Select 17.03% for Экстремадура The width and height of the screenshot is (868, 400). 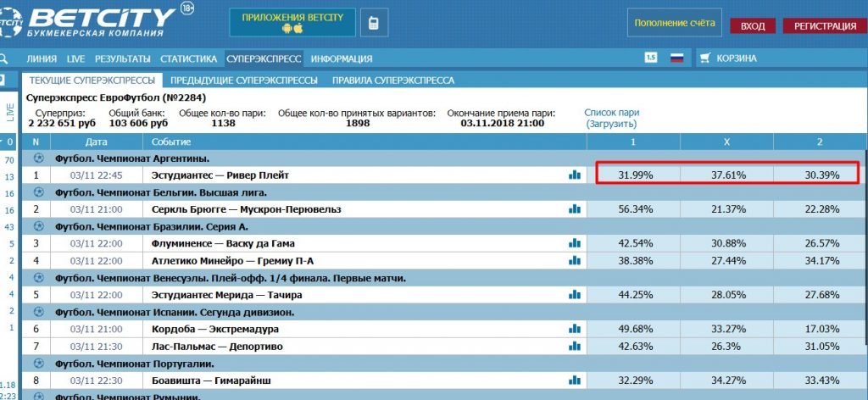click(821, 329)
